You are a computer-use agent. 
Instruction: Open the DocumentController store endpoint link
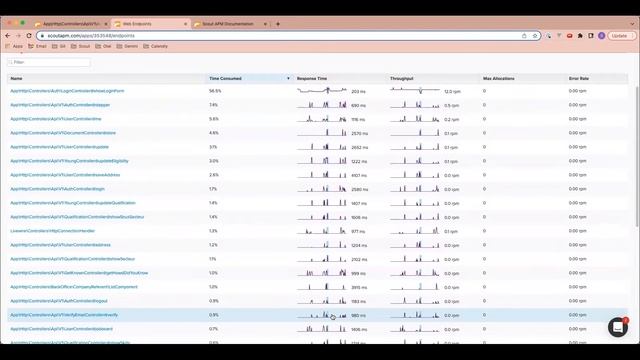point(63,133)
